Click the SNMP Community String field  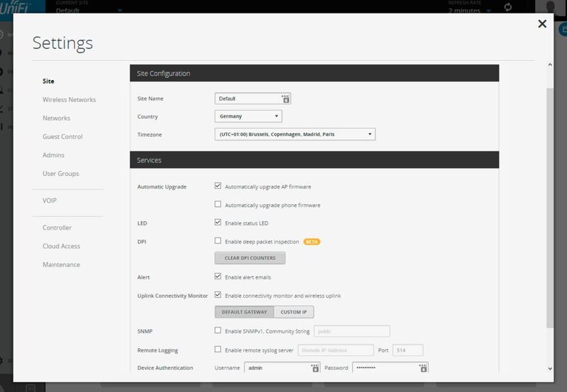[352, 331]
